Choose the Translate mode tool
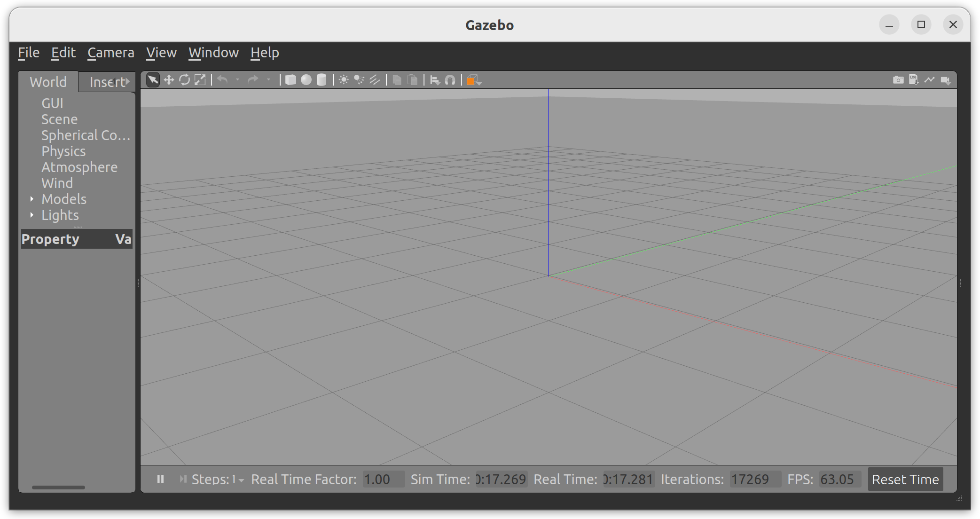This screenshot has height=519, width=980. coord(169,80)
